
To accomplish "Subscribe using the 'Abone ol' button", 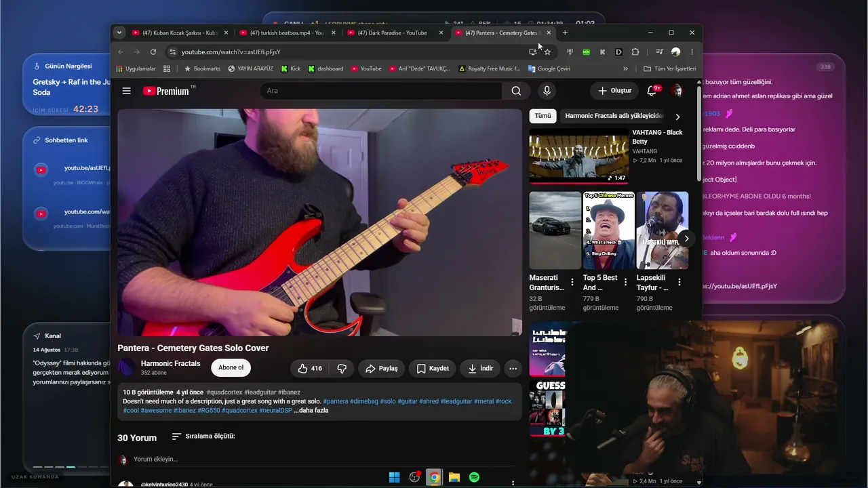I will point(231,368).
